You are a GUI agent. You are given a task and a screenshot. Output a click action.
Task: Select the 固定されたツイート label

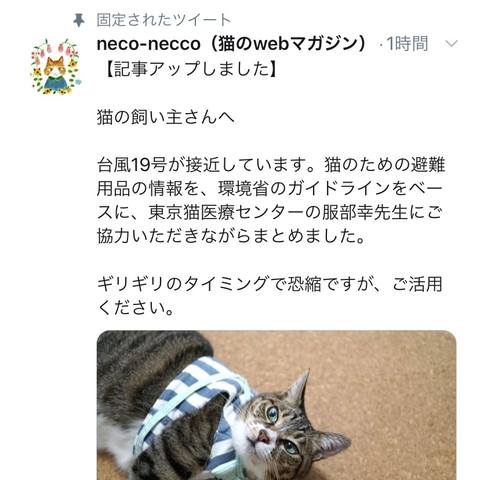point(164,20)
